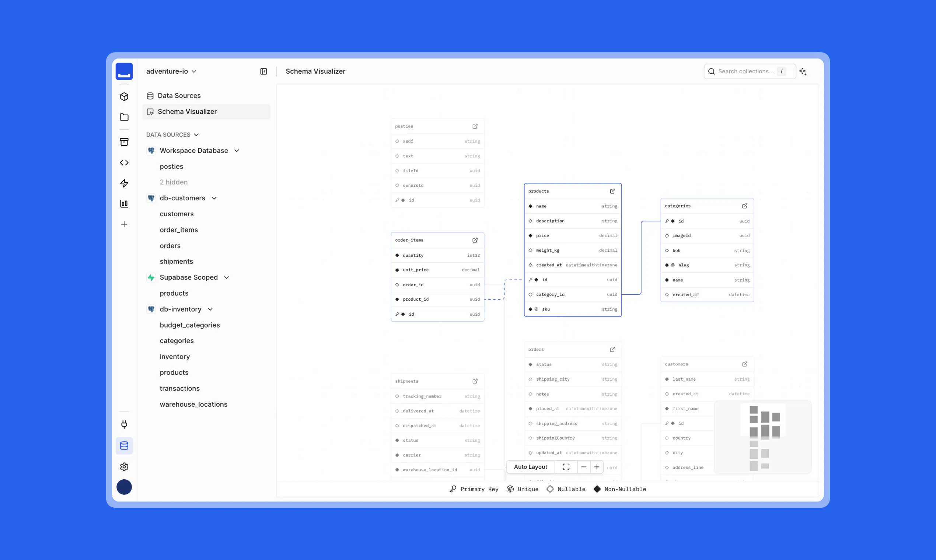Open the adventure-io workspace dropdown
Image resolution: width=936 pixels, height=560 pixels.
coord(171,71)
